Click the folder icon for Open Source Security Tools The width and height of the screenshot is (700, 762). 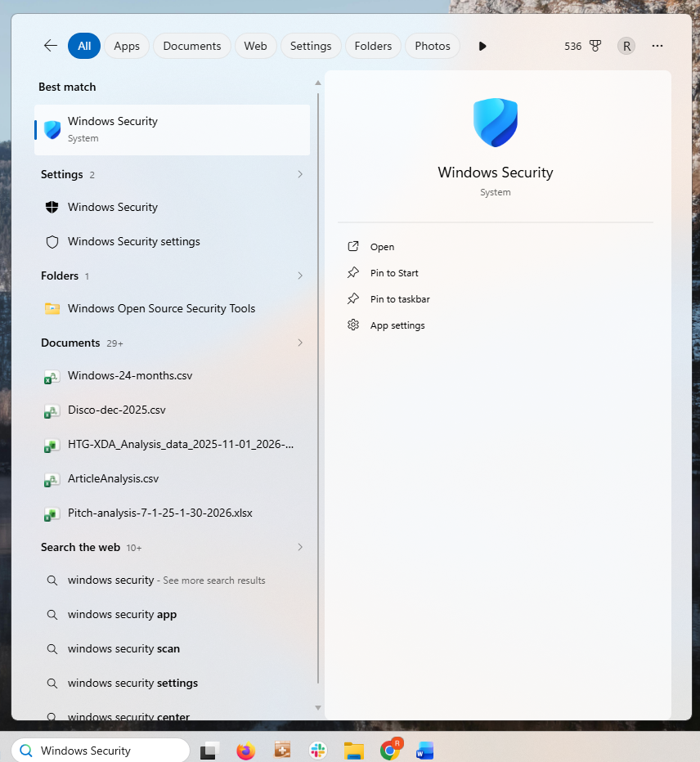tap(52, 308)
